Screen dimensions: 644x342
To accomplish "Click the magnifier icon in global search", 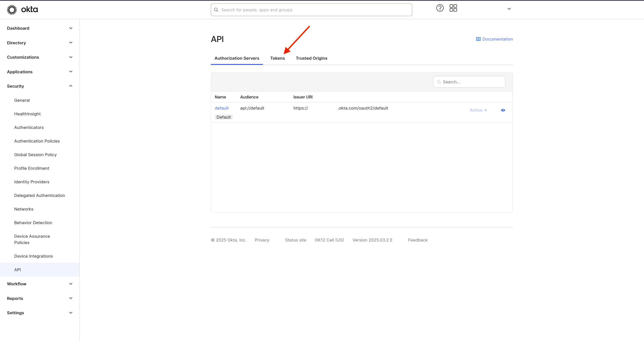I will pyautogui.click(x=216, y=10).
